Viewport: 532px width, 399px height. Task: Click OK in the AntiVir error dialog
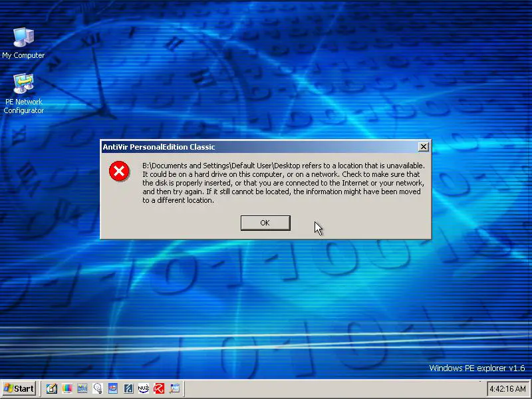[265, 223]
